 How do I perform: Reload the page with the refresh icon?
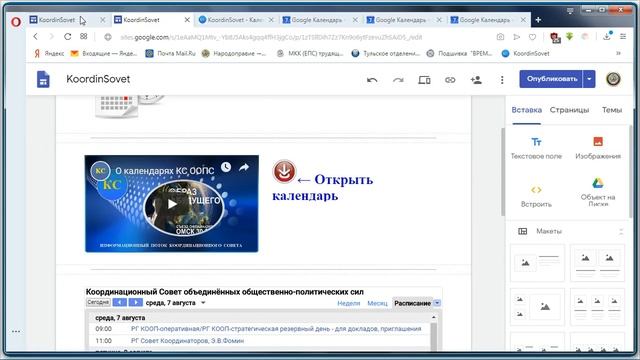[x=68, y=37]
